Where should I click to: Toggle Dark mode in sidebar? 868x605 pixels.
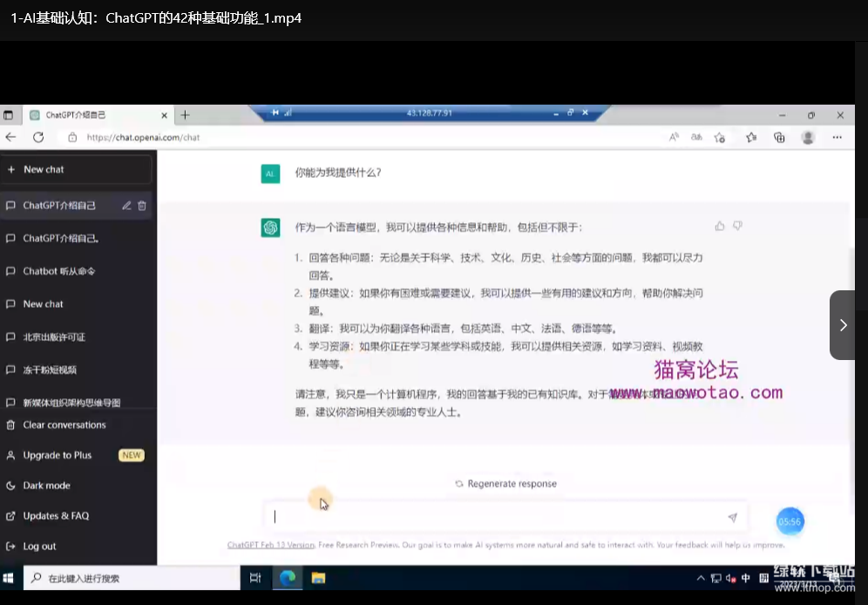(x=47, y=486)
